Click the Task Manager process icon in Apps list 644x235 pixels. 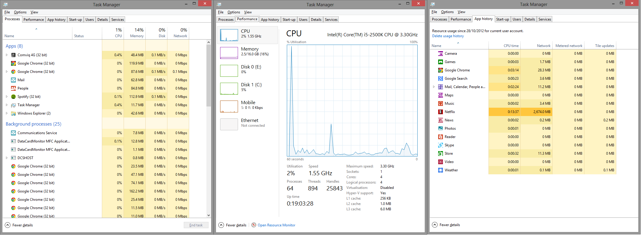[13, 105]
